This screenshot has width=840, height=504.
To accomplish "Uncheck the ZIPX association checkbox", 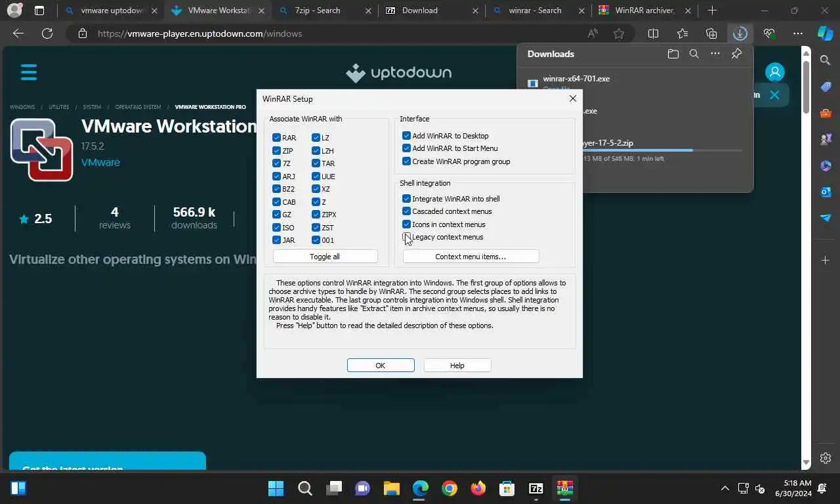I will point(316,215).
